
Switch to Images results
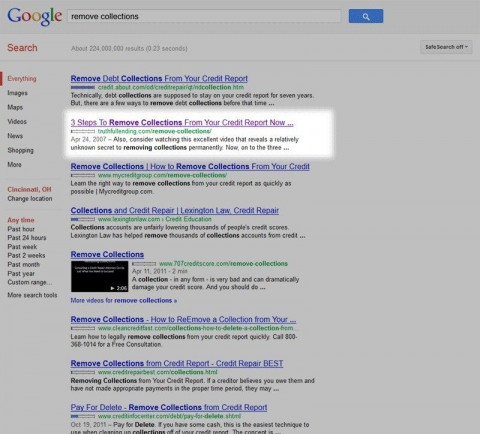click(x=17, y=93)
